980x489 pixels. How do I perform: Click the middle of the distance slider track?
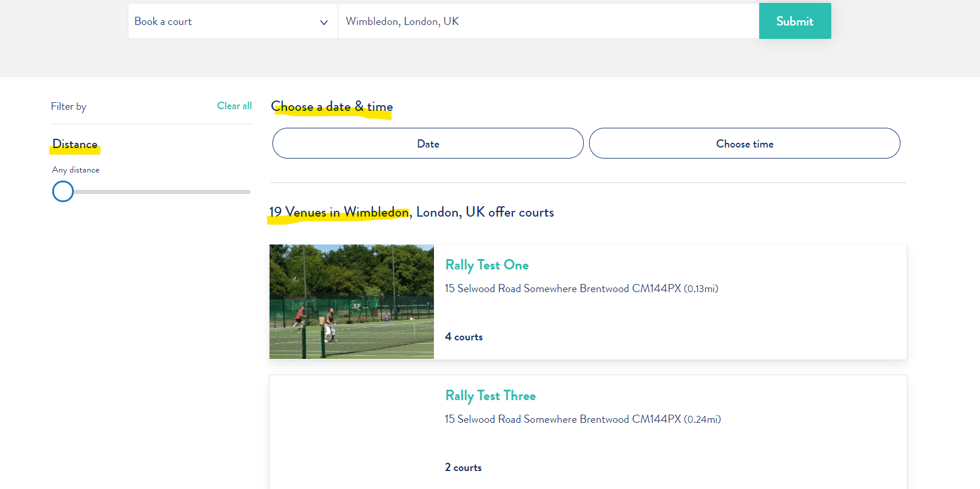(x=157, y=192)
